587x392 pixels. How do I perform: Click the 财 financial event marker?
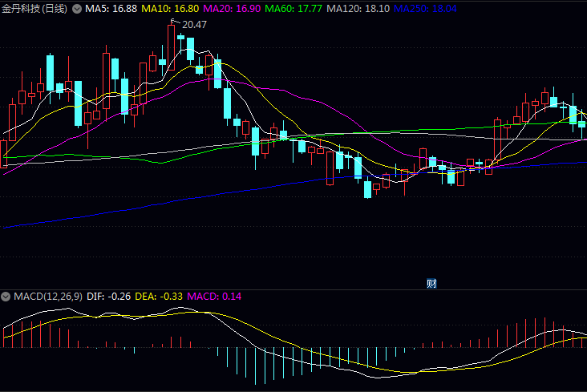[x=431, y=282]
